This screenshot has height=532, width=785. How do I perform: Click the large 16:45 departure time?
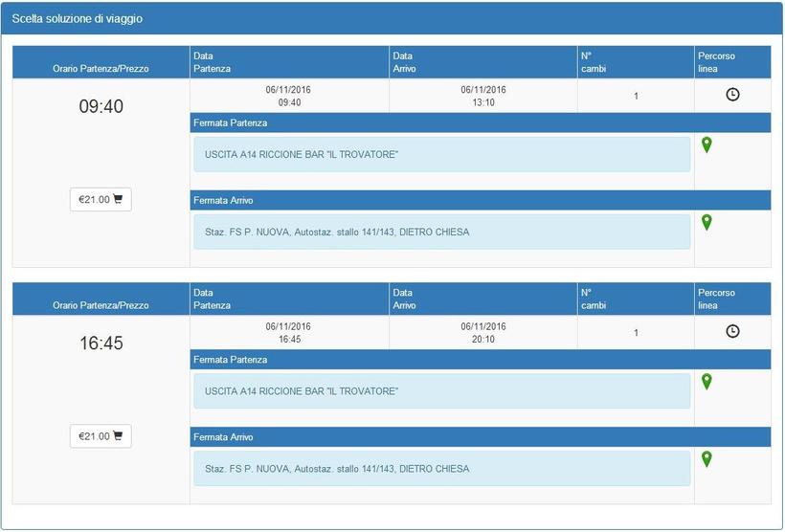pyautogui.click(x=101, y=343)
